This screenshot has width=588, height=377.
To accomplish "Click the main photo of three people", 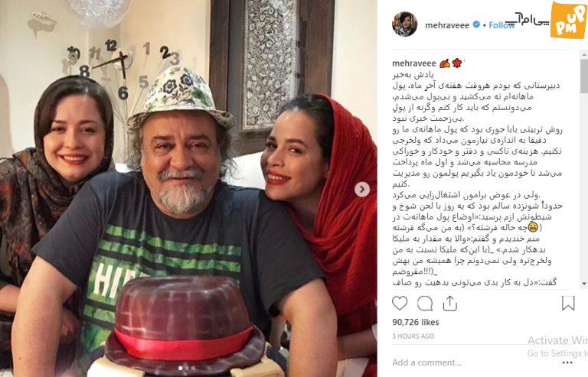I will pos(188,188).
